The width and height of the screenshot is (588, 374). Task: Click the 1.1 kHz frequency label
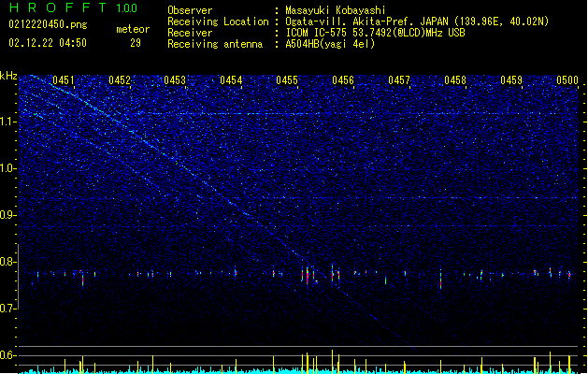point(8,122)
